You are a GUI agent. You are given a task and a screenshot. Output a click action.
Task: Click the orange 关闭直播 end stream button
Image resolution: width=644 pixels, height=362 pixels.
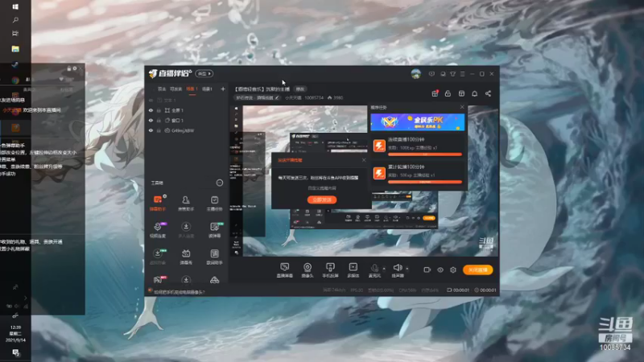click(x=477, y=269)
